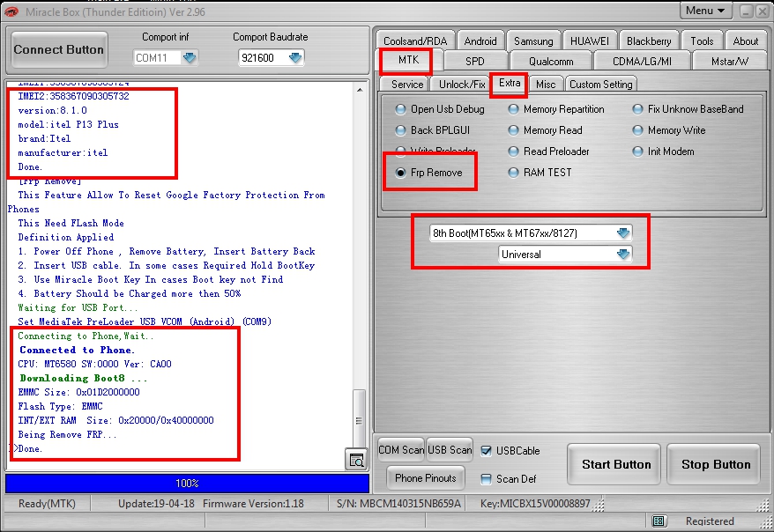Toggle the Scan Def checkbox
This screenshot has width=774, height=532.
point(487,479)
